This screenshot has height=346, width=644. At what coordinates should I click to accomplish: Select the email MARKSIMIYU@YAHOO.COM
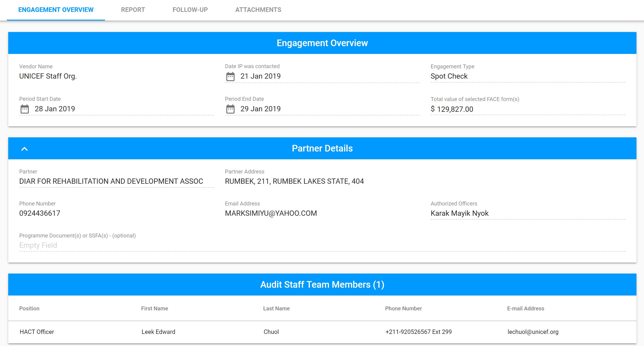pyautogui.click(x=271, y=213)
